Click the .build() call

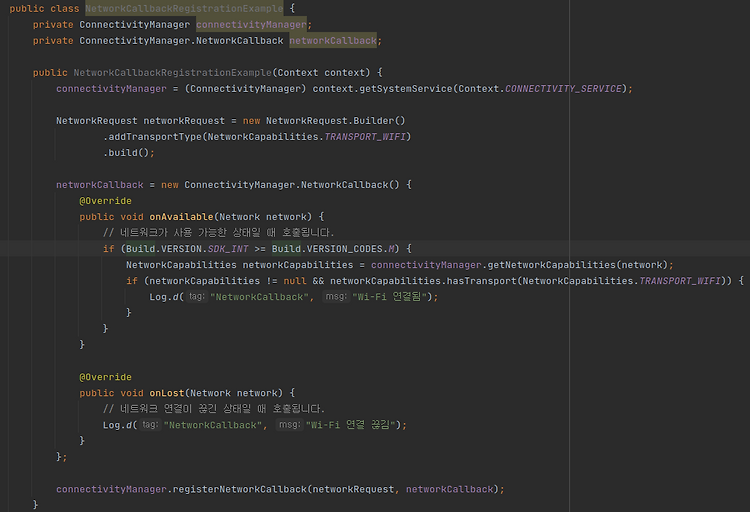tap(126, 153)
